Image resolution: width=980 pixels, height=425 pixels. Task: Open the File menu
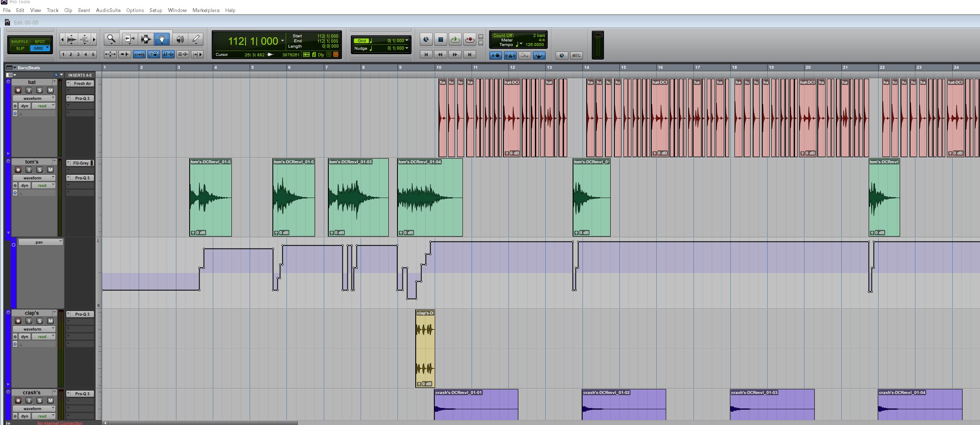point(7,10)
